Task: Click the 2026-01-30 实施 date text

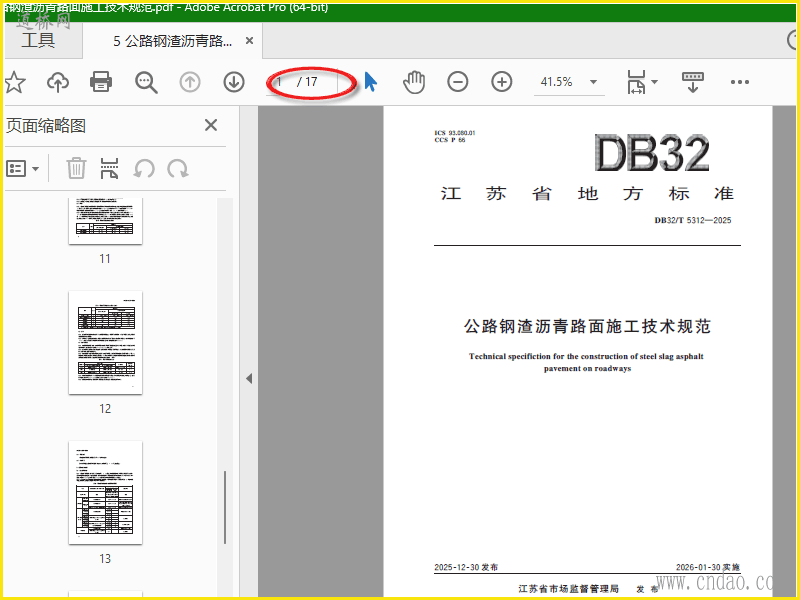Action: coord(708,567)
